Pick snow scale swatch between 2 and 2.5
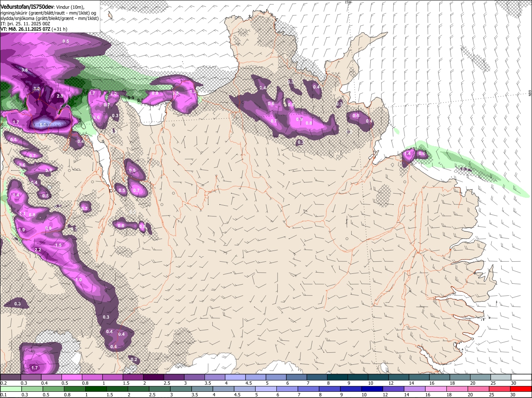532x398 pixels. [154, 377]
